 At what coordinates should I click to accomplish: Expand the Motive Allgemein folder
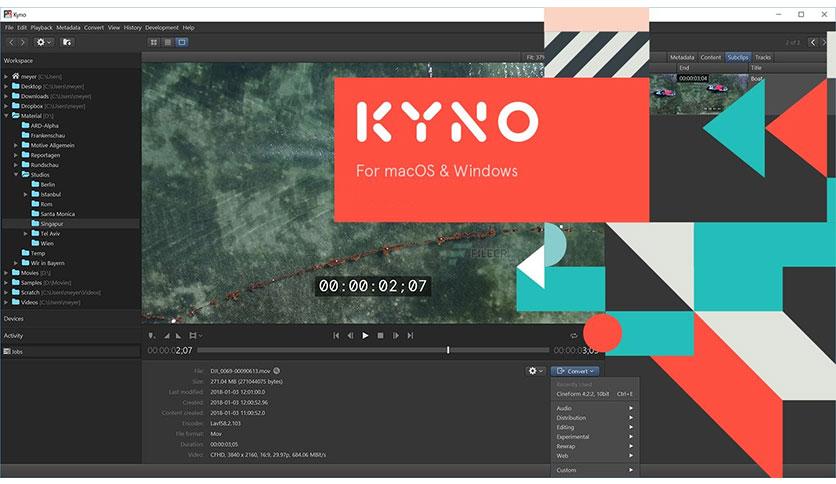click(16, 145)
